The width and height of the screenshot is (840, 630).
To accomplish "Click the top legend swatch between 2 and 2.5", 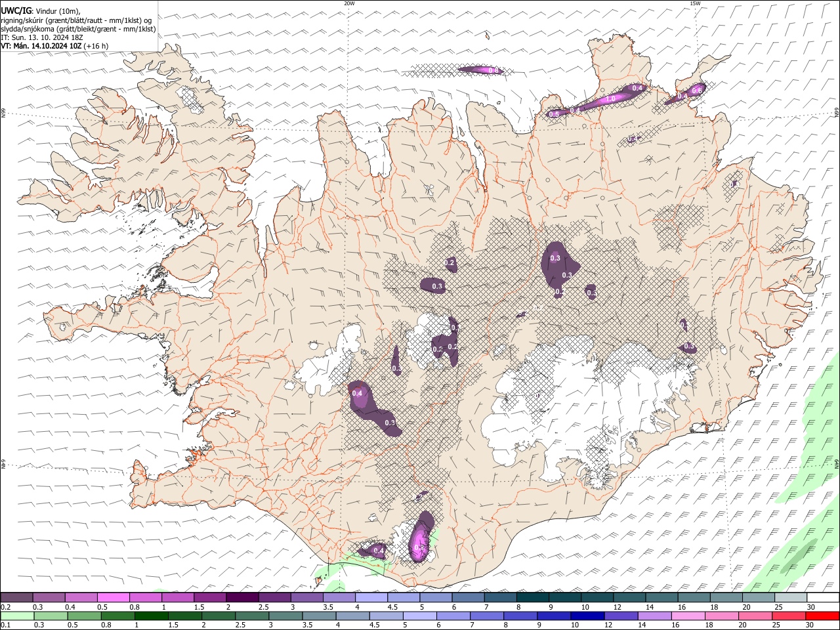I will click(x=242, y=598).
